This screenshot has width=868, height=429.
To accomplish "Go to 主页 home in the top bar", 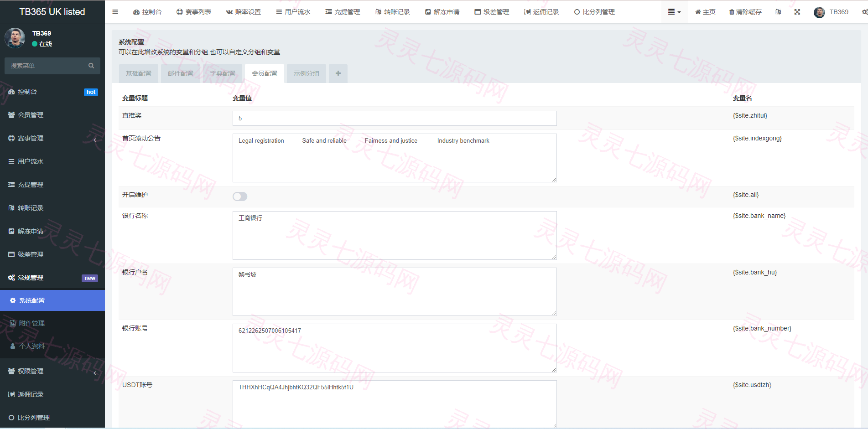I will point(705,12).
